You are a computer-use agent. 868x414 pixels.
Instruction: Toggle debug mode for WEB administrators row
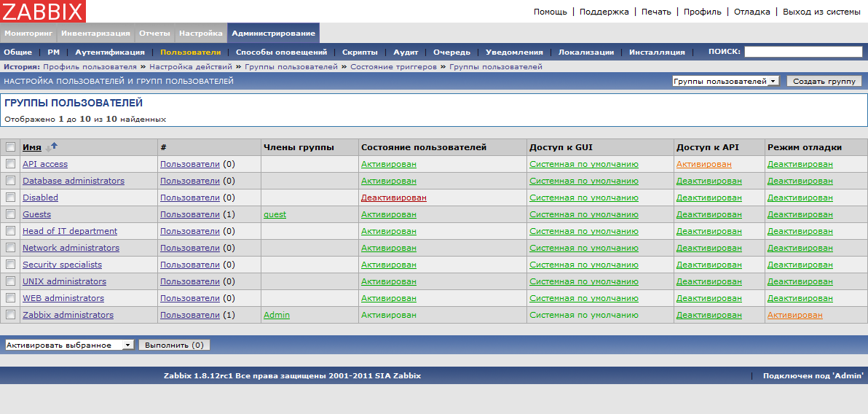pyautogui.click(x=800, y=297)
